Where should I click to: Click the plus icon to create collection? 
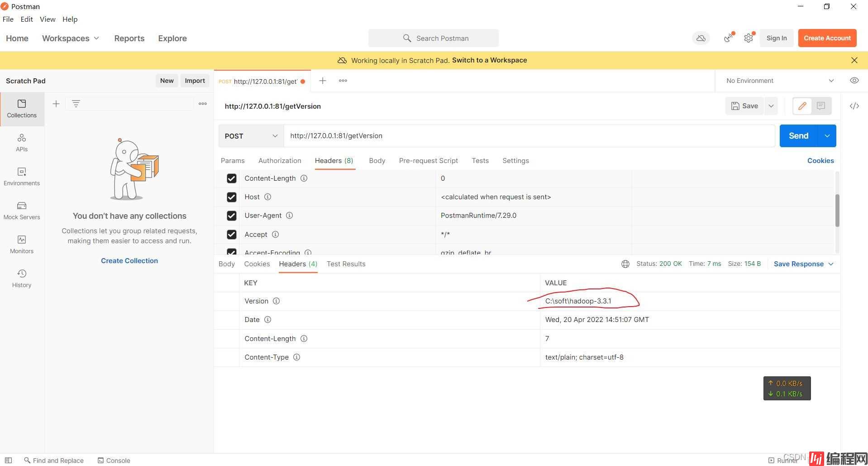coord(56,104)
